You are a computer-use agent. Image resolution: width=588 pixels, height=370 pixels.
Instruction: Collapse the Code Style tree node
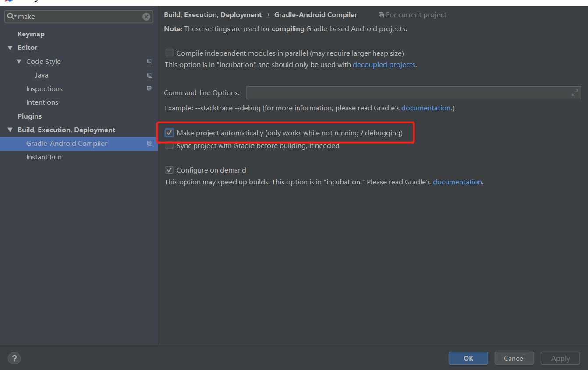(x=19, y=61)
